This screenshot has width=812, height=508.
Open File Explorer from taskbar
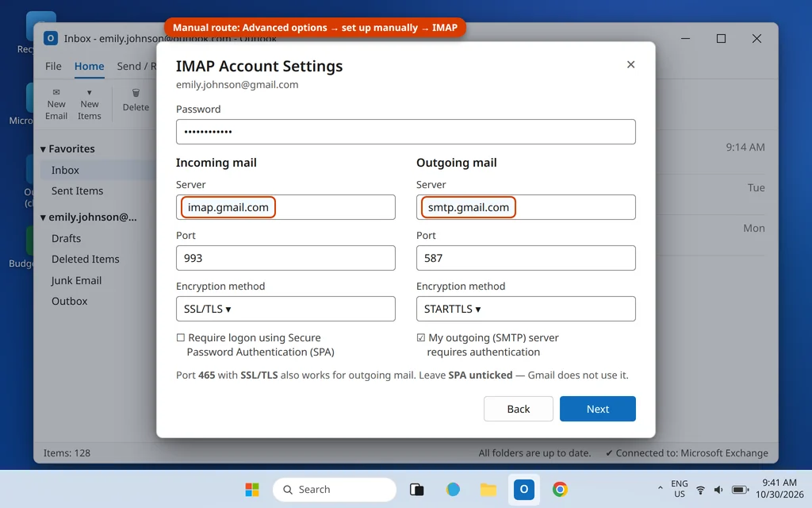pyautogui.click(x=488, y=489)
